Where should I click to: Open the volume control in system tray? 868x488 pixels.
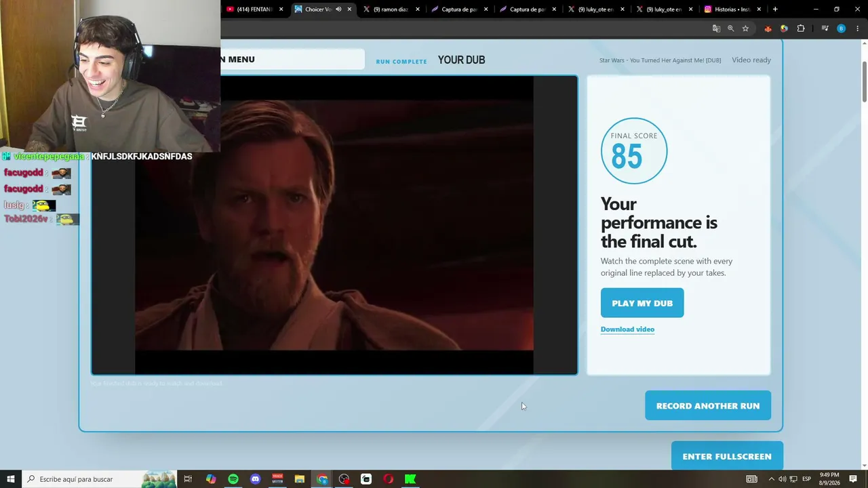(x=782, y=479)
